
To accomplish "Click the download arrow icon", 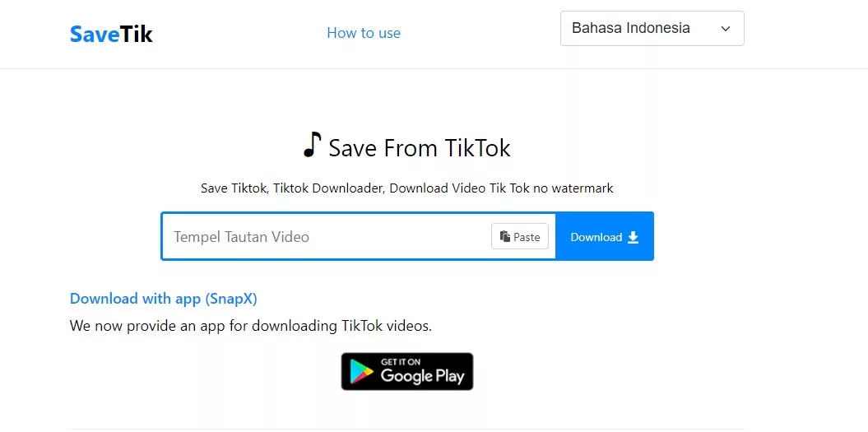I will click(x=634, y=238).
